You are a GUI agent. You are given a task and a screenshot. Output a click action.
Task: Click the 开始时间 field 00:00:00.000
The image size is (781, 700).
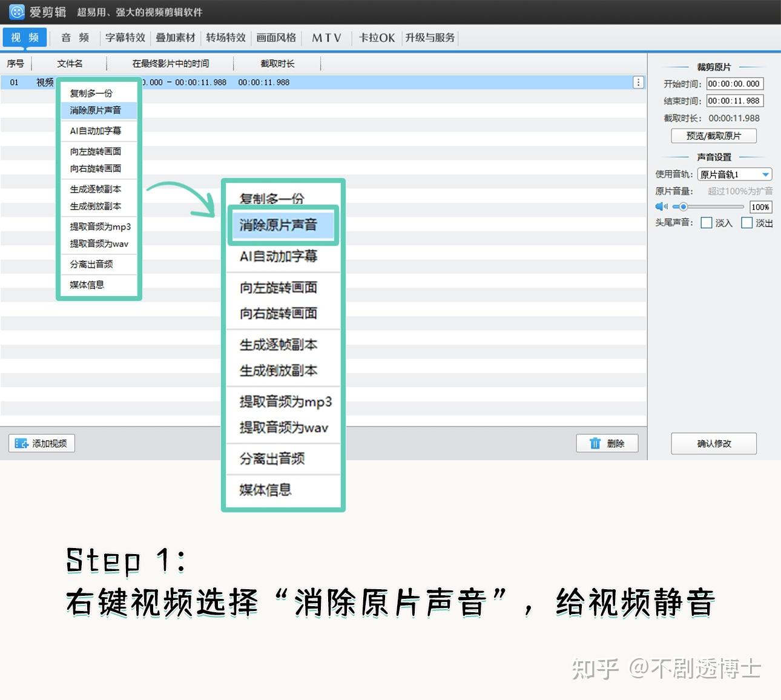pos(735,84)
